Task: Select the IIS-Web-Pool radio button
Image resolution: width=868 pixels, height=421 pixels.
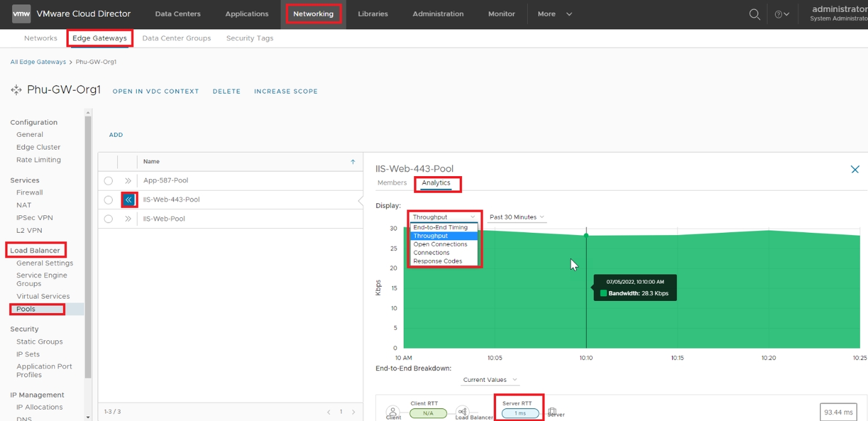Action: point(108,219)
